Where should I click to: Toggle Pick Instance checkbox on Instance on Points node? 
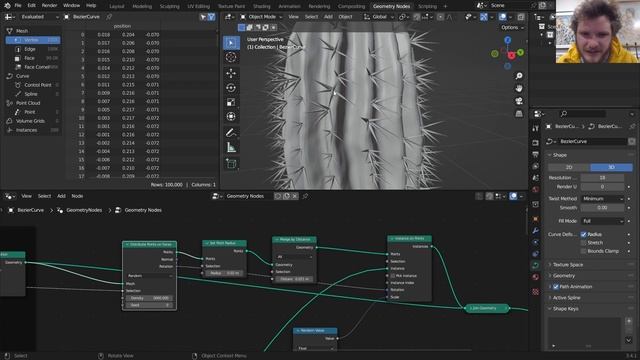coord(393,276)
